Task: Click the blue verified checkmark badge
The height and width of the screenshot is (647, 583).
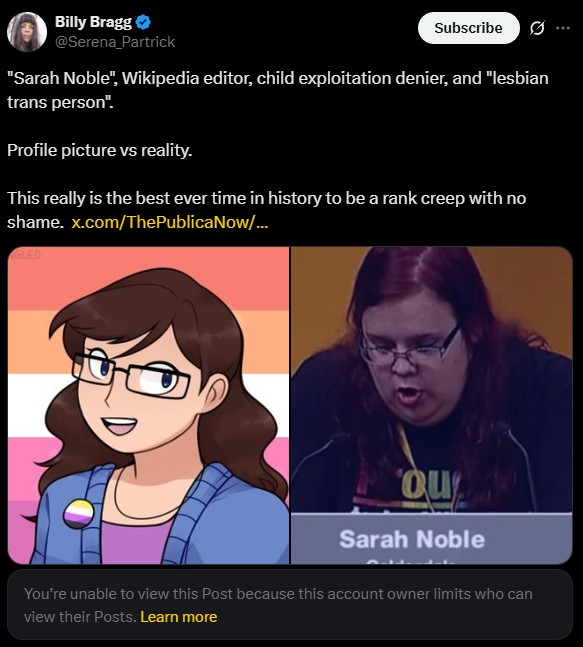Action: pos(143,22)
